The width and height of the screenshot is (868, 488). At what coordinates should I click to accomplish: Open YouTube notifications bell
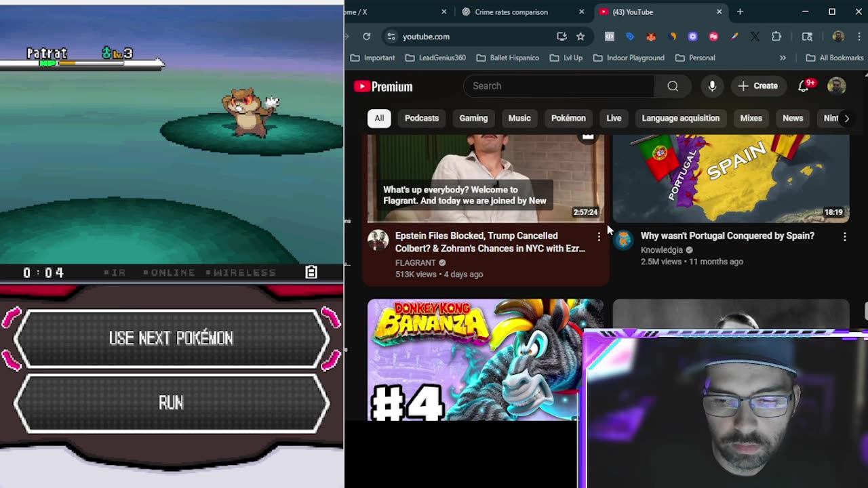click(x=804, y=86)
